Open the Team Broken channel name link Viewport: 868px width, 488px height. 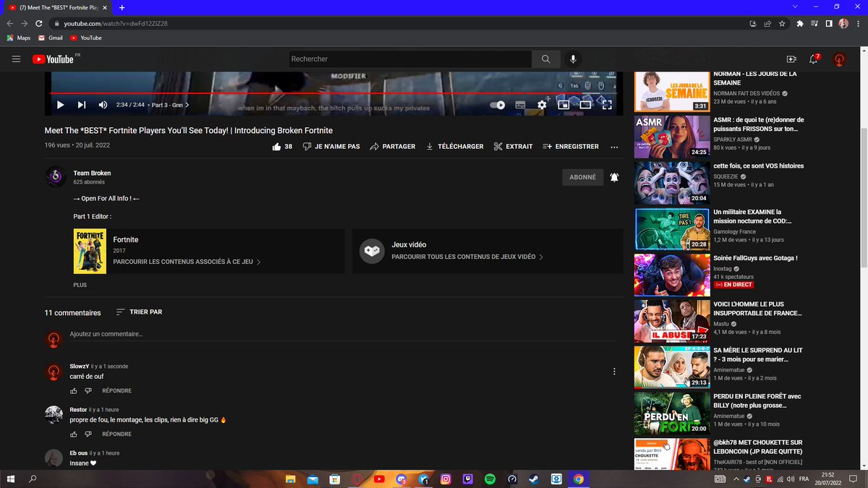(x=92, y=173)
